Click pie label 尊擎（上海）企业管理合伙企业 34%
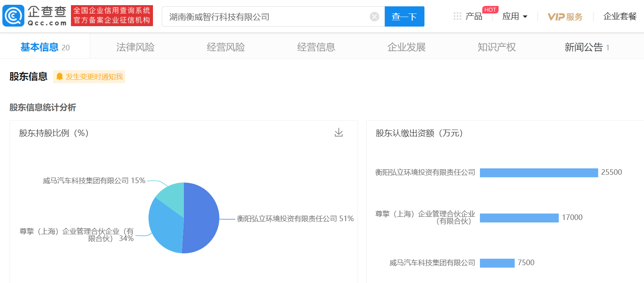 [x=76, y=235]
